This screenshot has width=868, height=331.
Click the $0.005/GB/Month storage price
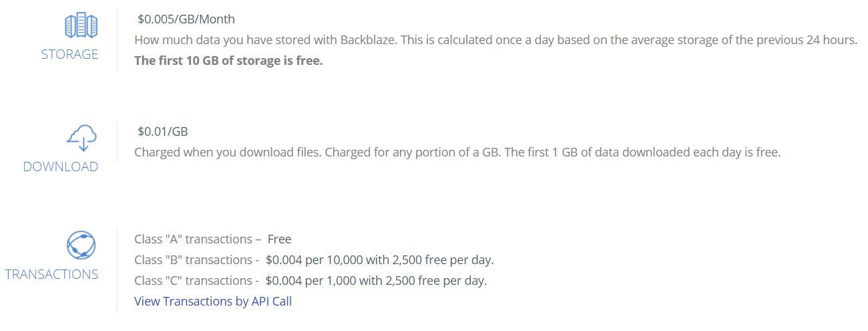186,19
